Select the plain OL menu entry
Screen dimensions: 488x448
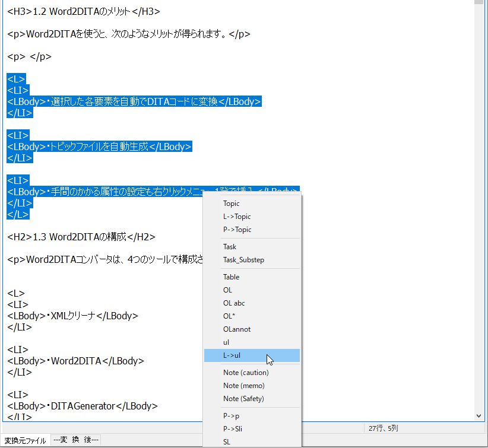click(x=252, y=290)
